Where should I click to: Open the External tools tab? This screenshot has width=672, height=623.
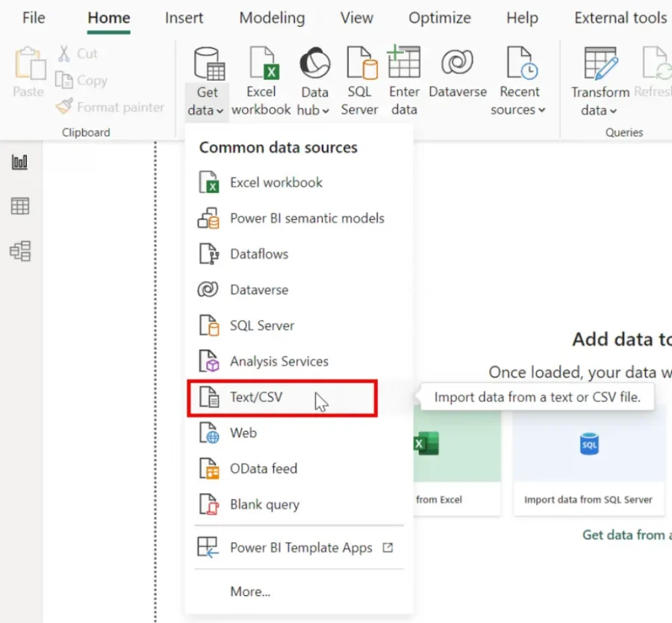pos(620,18)
